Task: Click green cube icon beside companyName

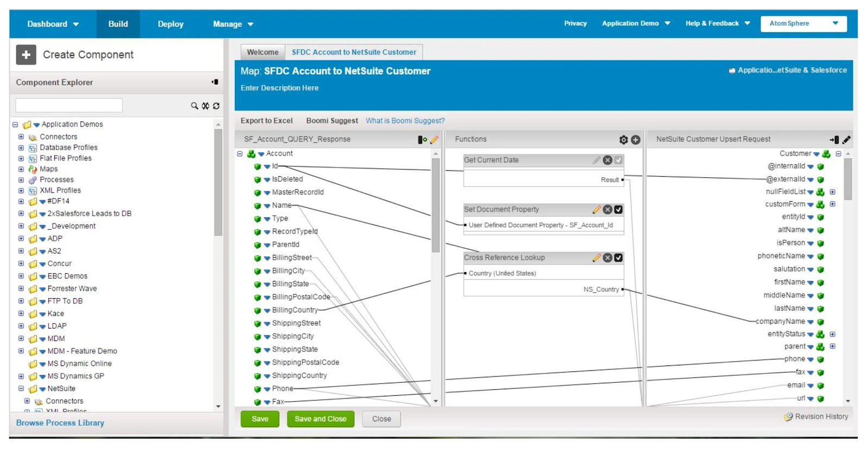Action: click(x=821, y=322)
